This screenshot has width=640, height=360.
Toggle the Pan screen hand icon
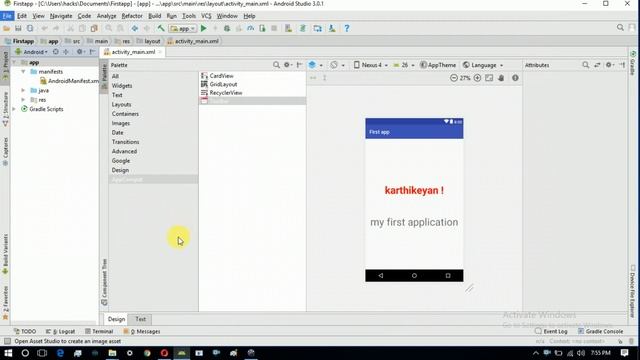coord(501,78)
